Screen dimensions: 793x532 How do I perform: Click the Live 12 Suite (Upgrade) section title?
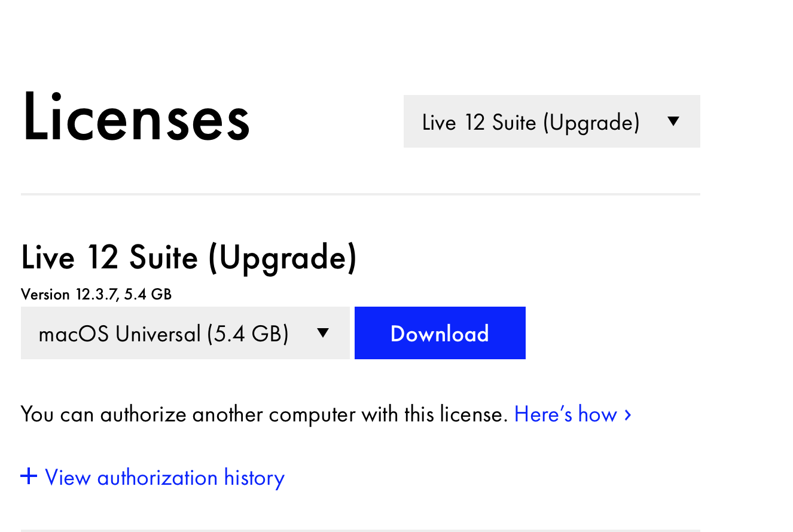click(x=189, y=257)
